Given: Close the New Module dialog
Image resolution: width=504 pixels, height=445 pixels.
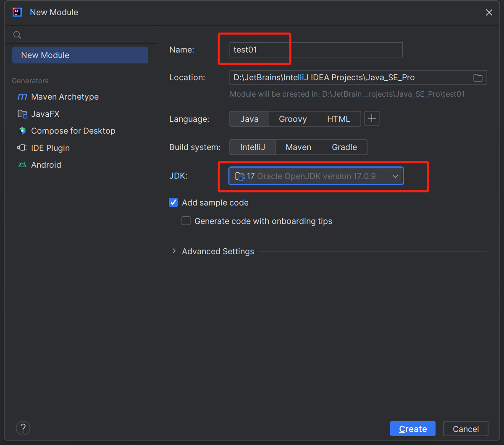Looking at the screenshot, I should click(x=489, y=13).
